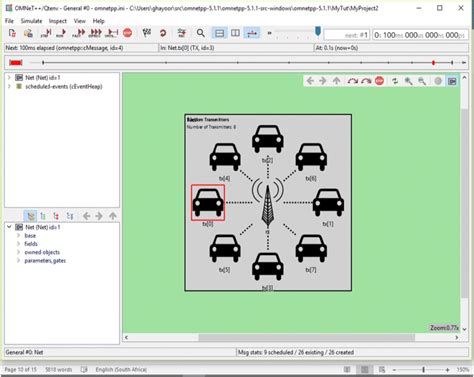Switch the object inspector to inheritance mode
The width and height of the screenshot is (474, 377).
coord(70,216)
